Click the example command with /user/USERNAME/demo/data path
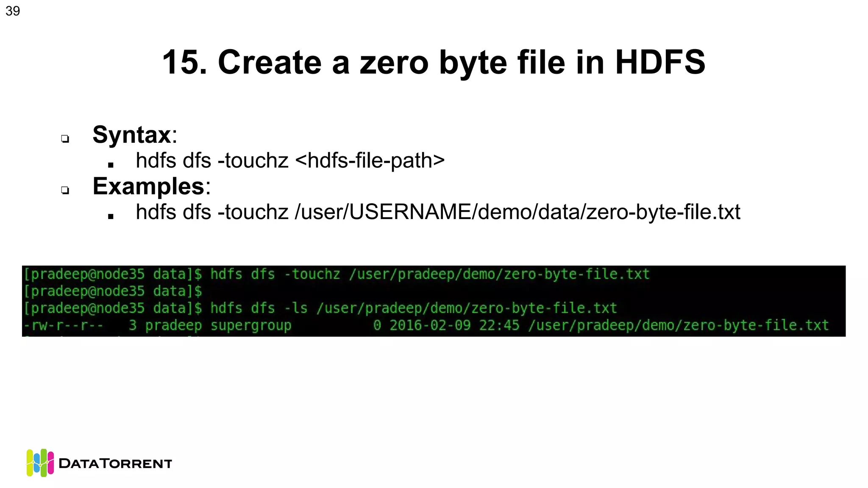This screenshot has width=868, height=488. (x=438, y=212)
